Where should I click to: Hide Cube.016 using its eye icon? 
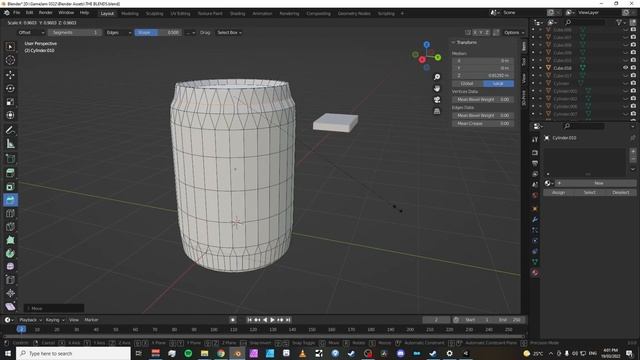point(625,68)
